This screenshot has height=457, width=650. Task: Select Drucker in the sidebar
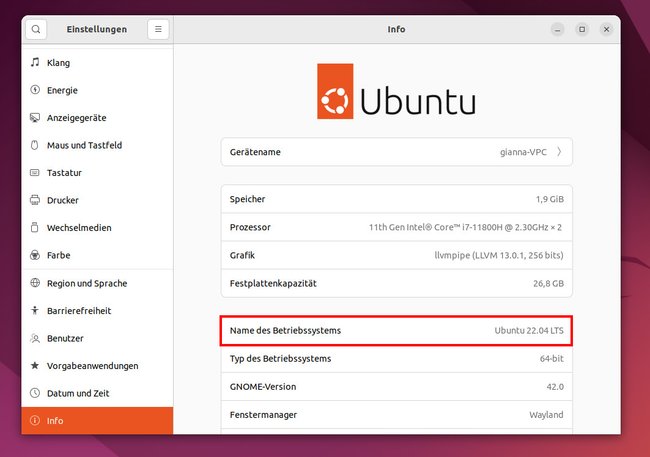coord(97,200)
